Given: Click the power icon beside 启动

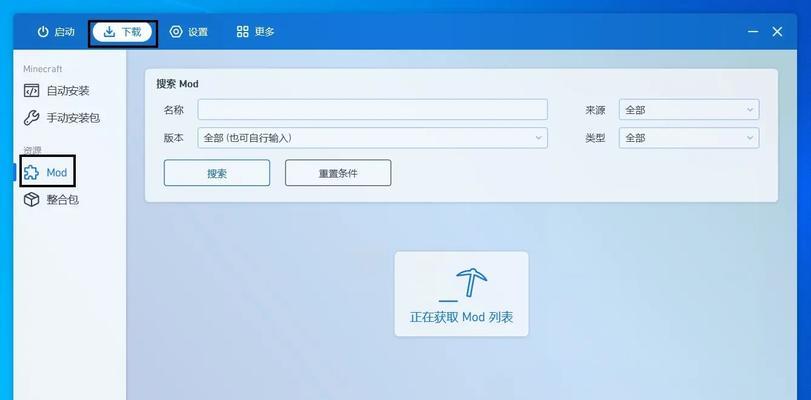Looking at the screenshot, I should tap(43, 32).
